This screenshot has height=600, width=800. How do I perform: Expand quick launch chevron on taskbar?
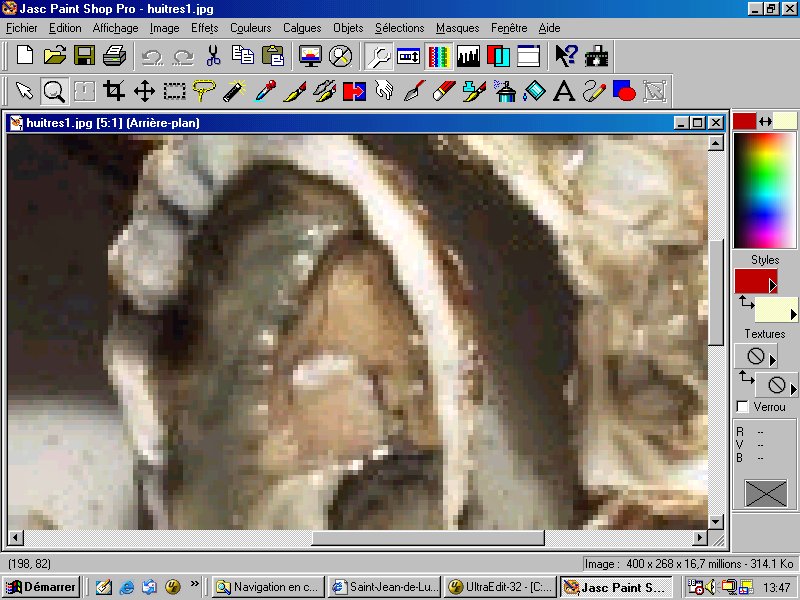(194, 583)
